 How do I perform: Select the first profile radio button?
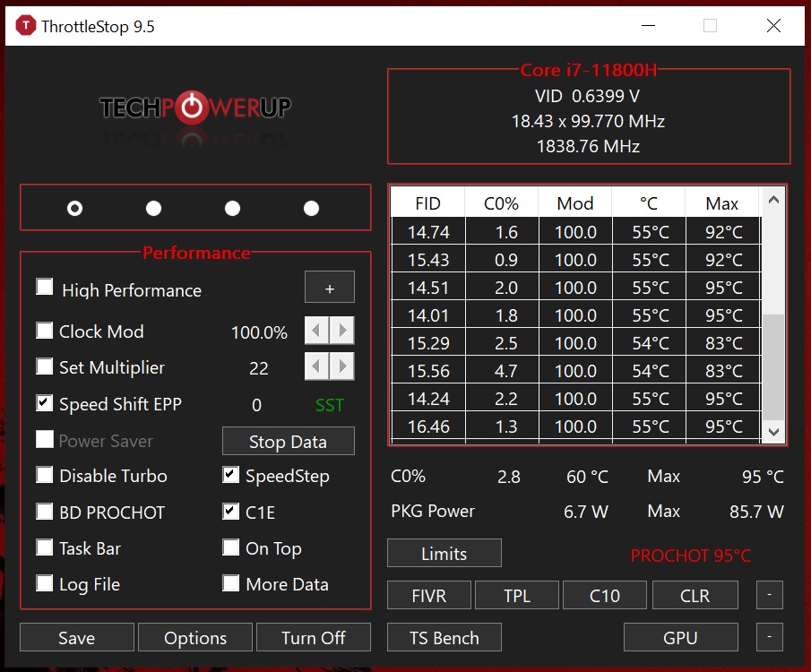click(74, 209)
